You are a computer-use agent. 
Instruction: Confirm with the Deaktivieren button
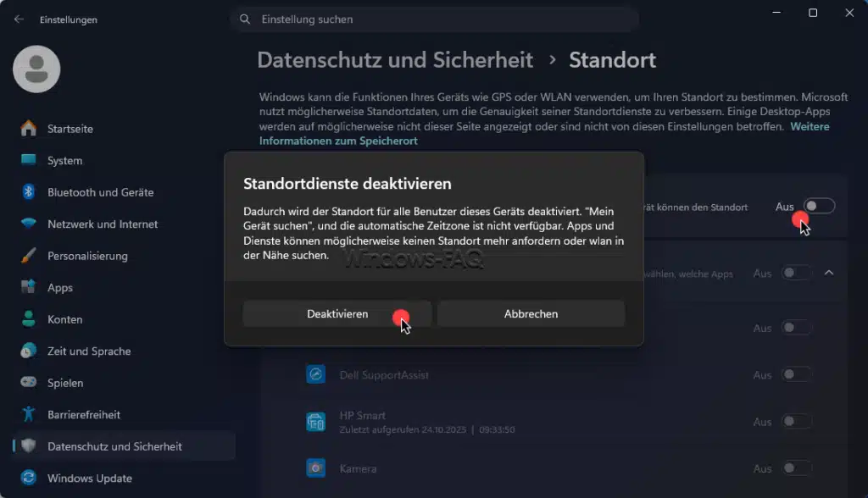[337, 313]
